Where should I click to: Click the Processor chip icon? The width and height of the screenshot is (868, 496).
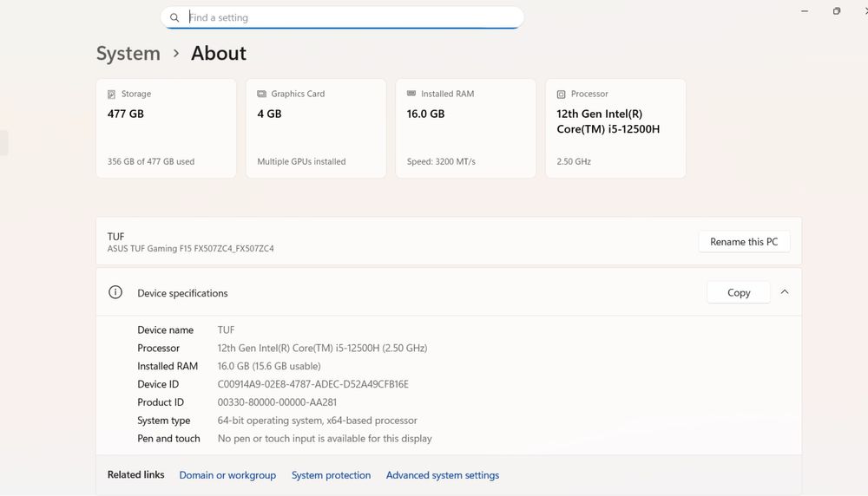tap(562, 94)
